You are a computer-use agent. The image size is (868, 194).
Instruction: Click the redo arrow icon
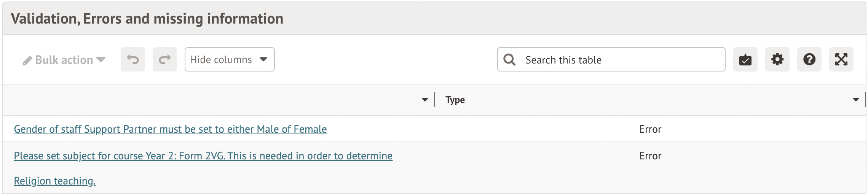pyautogui.click(x=164, y=59)
